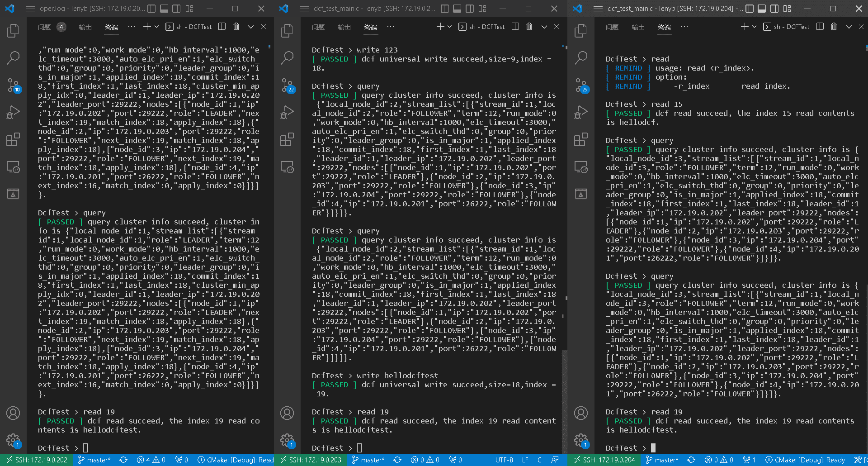Select sh - DCFTest terminal in oper.log window
This screenshot has width=868, height=466.
(x=189, y=27)
